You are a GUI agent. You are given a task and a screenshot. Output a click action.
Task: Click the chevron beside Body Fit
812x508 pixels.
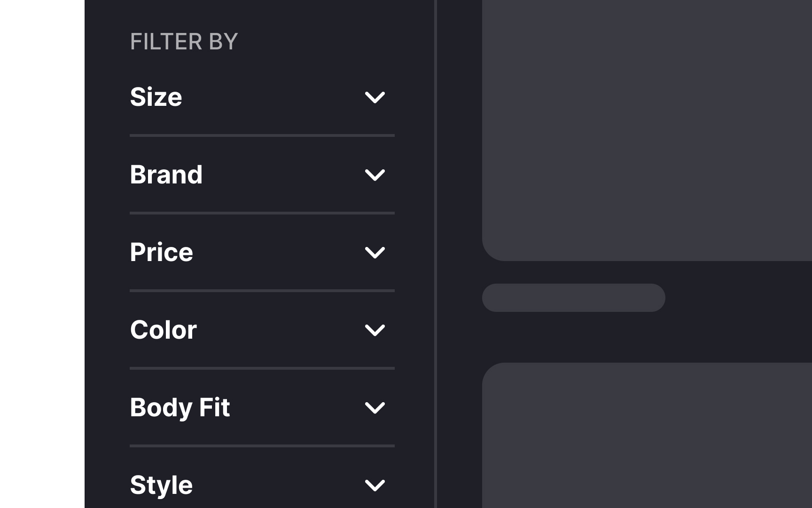coord(375,407)
